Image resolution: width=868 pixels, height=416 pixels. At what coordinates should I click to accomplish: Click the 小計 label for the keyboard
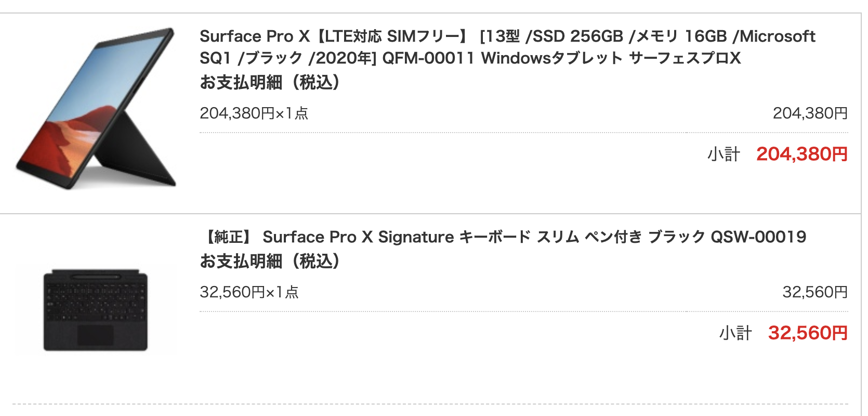click(735, 333)
